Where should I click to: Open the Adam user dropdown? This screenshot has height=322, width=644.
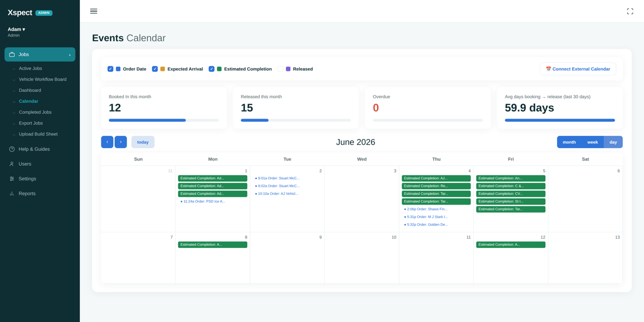pyautogui.click(x=16, y=30)
